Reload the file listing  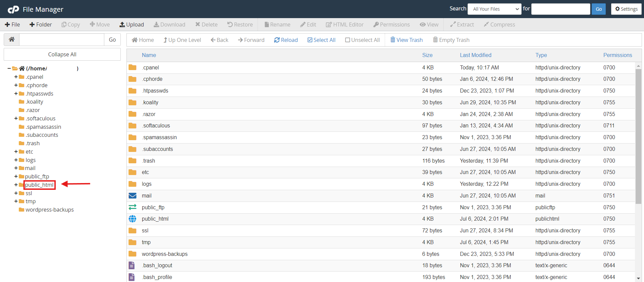tap(286, 40)
